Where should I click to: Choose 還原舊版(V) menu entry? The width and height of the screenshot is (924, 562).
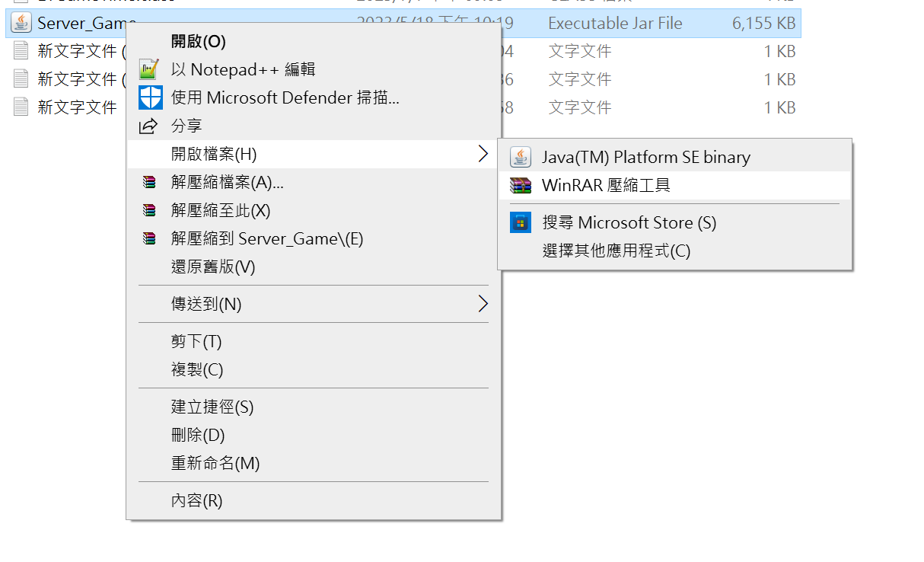[213, 267]
